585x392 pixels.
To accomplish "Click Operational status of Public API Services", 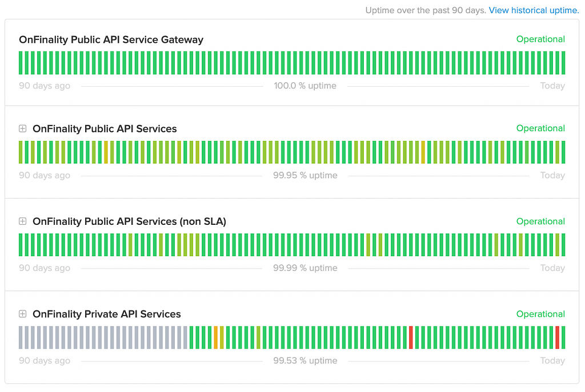I will point(540,128).
